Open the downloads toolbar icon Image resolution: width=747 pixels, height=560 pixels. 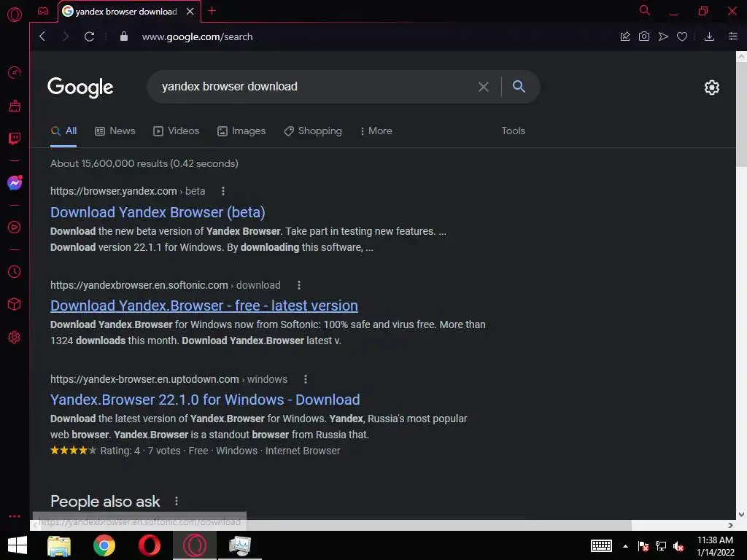pos(709,36)
